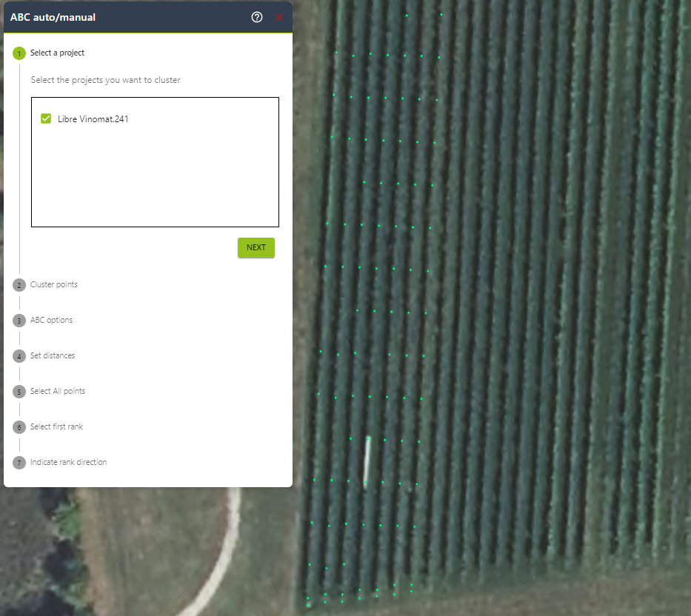This screenshot has height=616, width=691.
Task: Expand the Cluster points step label
Action: [54, 284]
